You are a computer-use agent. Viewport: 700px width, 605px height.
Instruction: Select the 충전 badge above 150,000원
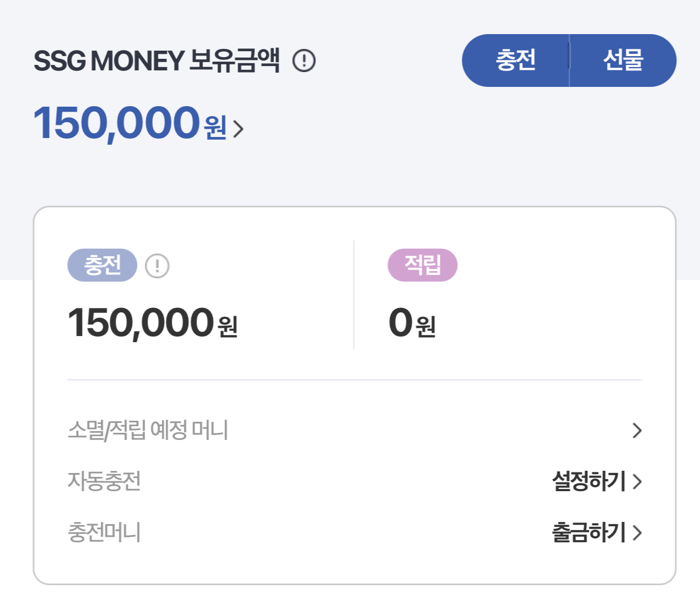[x=102, y=266]
